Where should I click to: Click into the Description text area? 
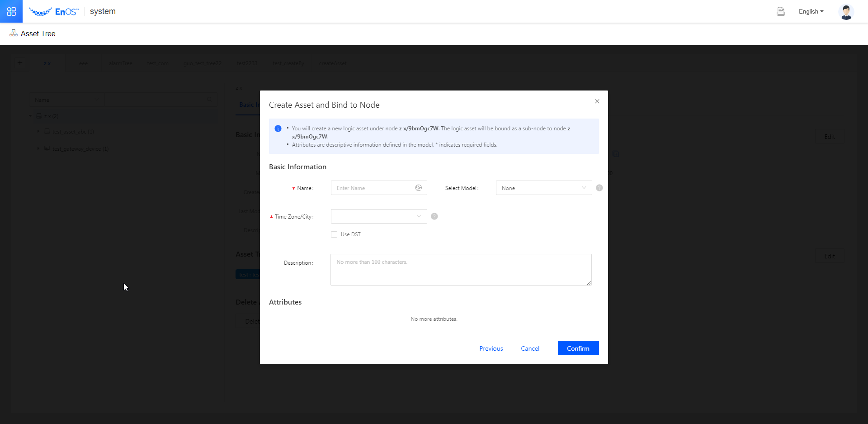460,270
